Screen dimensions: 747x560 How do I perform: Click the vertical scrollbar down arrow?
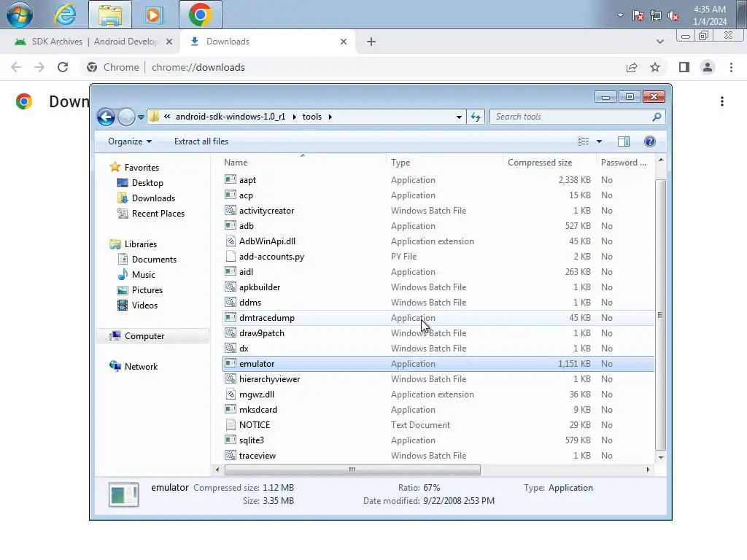661,457
